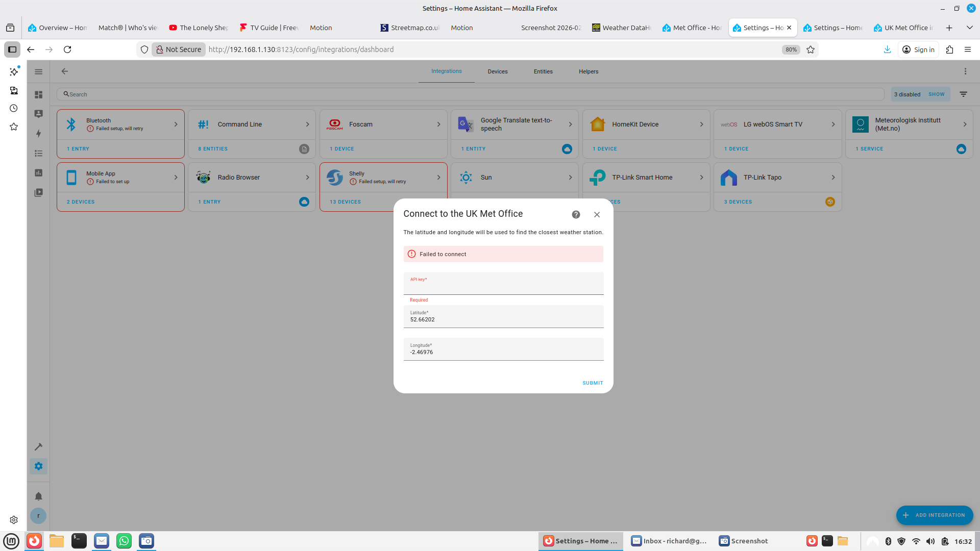Screen dimensions: 980x551
Task: Open Developer Tools hammer icon
Action: click(x=38, y=447)
